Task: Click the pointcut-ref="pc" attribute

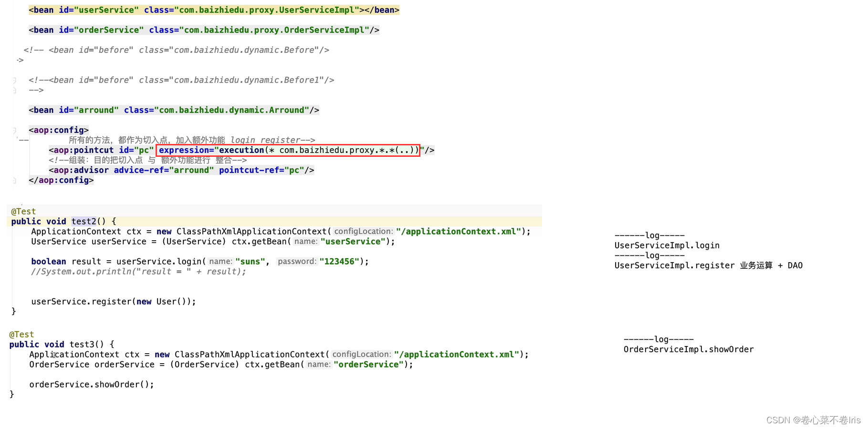Action: 261,170
